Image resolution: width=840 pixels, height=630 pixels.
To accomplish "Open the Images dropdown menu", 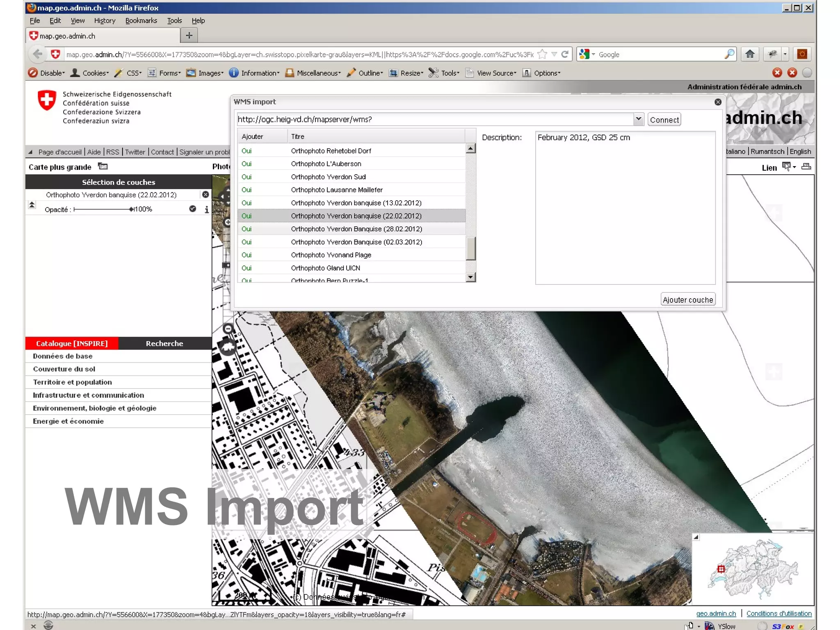I will [x=205, y=73].
